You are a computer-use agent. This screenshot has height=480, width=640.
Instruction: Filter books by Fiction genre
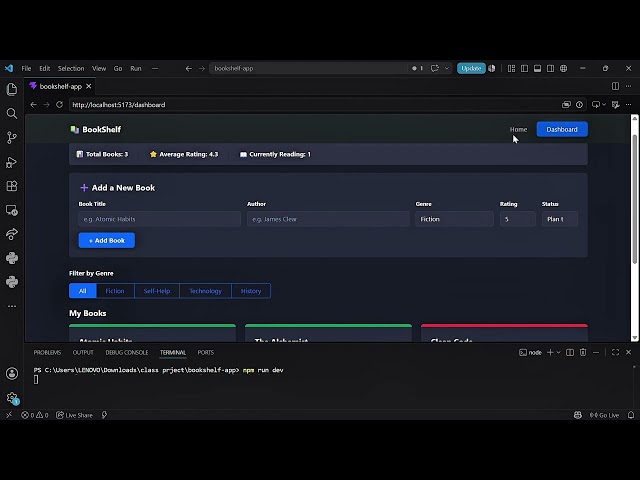click(x=115, y=291)
